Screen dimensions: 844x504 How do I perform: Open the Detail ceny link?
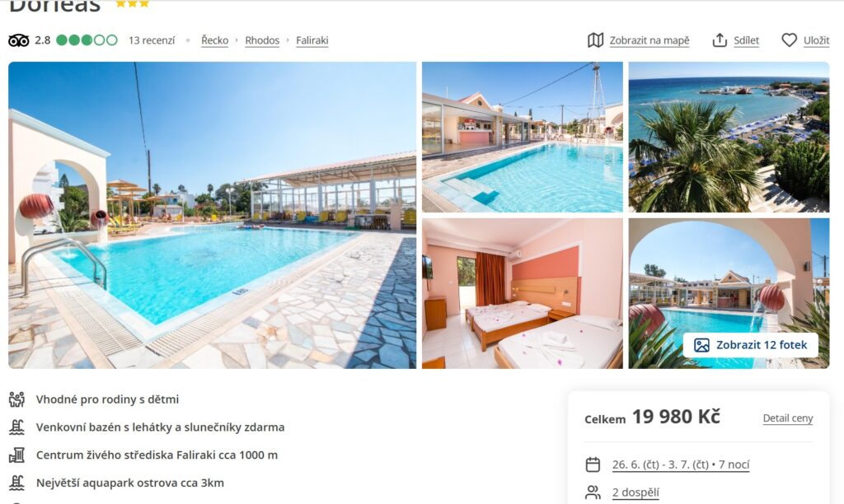[787, 418]
